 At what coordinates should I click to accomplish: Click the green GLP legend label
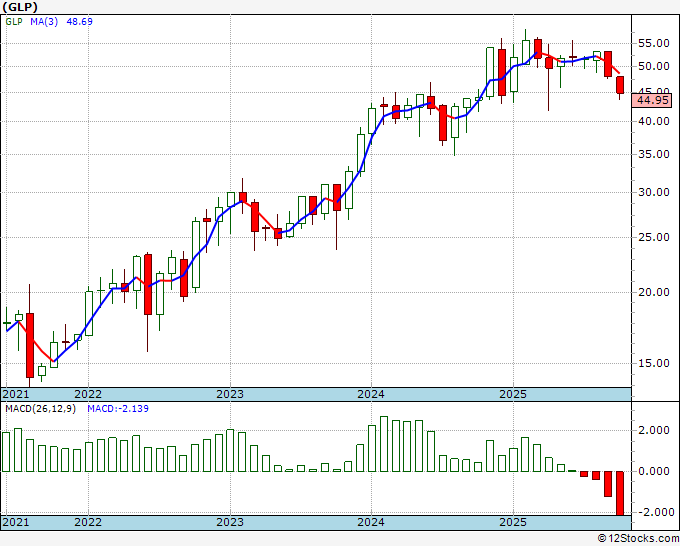pos(14,22)
